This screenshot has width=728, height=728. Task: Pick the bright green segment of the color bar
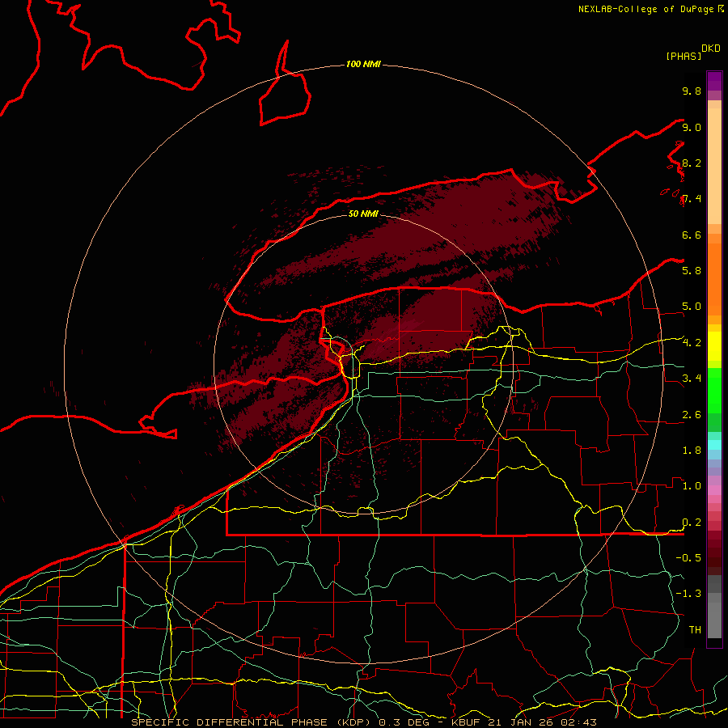point(714,390)
